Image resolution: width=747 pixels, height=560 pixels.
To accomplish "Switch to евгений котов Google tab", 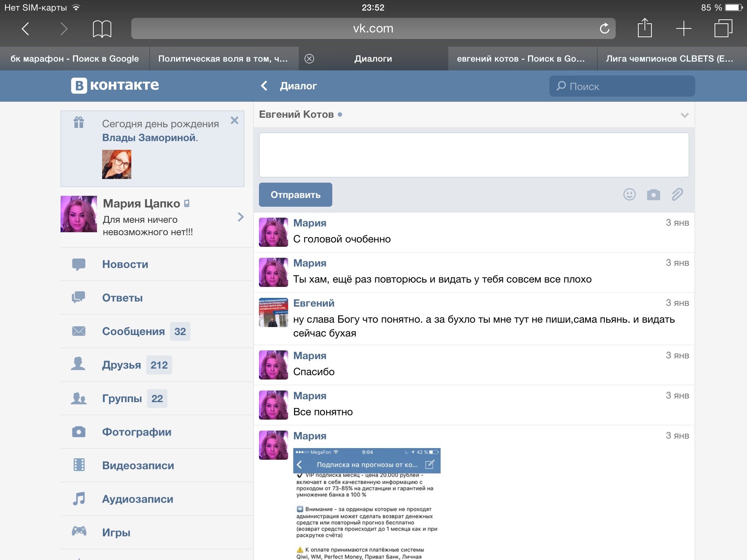I will (x=522, y=59).
